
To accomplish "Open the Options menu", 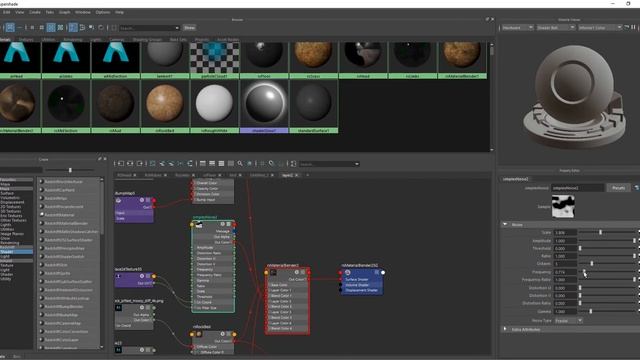I will click(x=103, y=12).
